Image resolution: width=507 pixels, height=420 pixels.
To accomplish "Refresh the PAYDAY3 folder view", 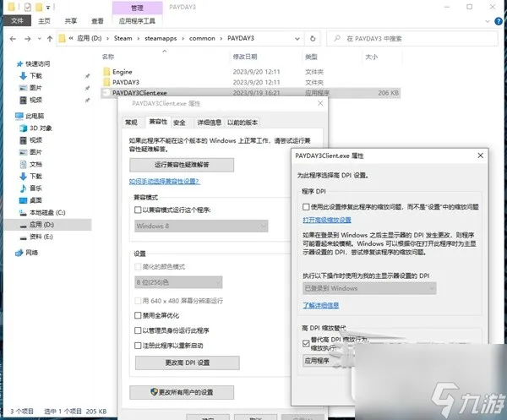I will click(x=313, y=39).
